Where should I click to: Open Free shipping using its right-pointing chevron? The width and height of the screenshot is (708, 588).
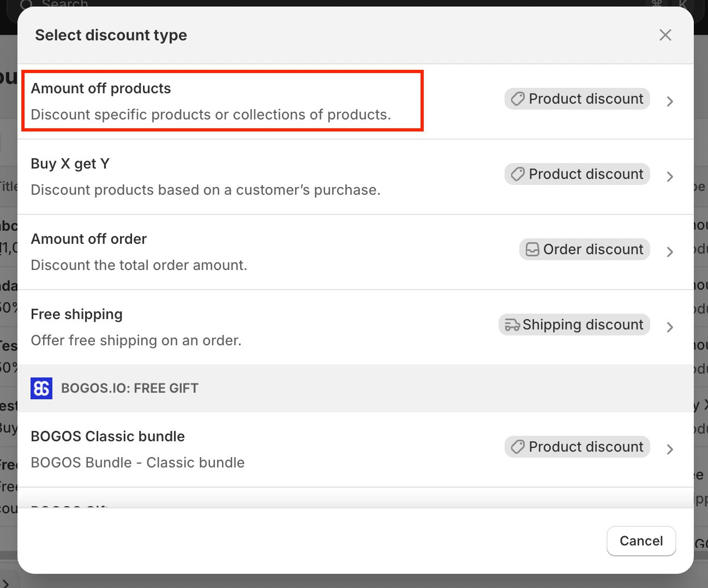tap(670, 327)
